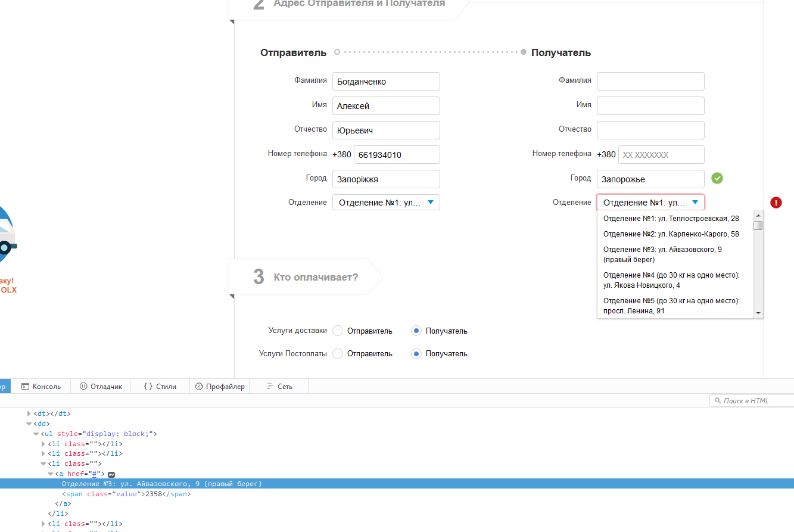
Task: Open the Профайлер tab
Action: pyautogui.click(x=220, y=387)
